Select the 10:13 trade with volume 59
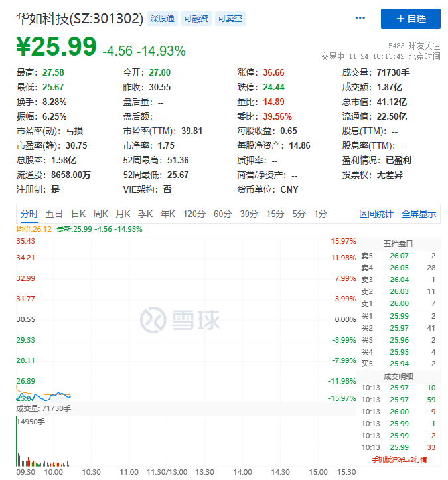Screen dimensions: 448x480 pyautogui.click(x=398, y=400)
